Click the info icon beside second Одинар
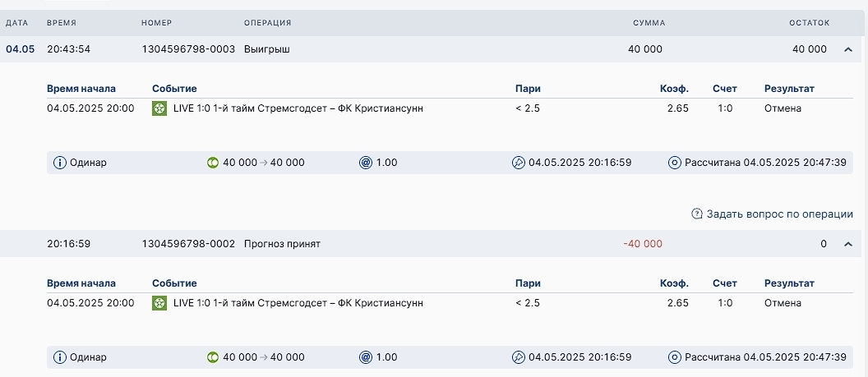Screen dimensions: 868x377 point(60,357)
